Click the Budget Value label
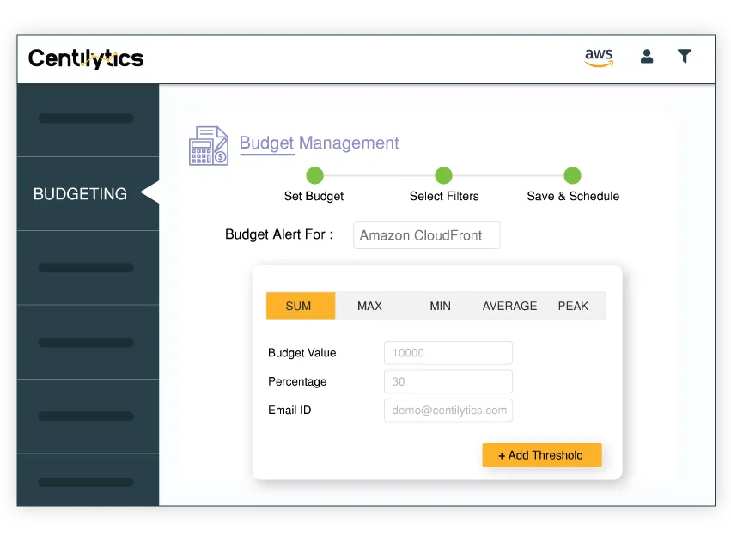This screenshot has width=731, height=560. tap(302, 353)
